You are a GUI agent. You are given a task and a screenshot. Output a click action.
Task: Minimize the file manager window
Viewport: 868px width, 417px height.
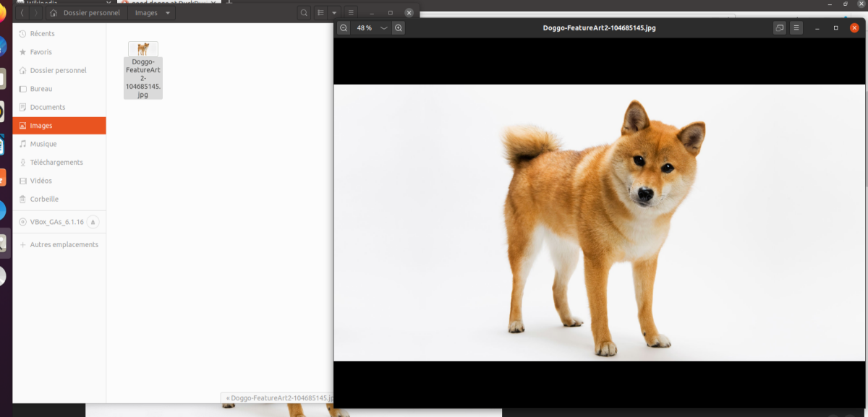coord(372,13)
